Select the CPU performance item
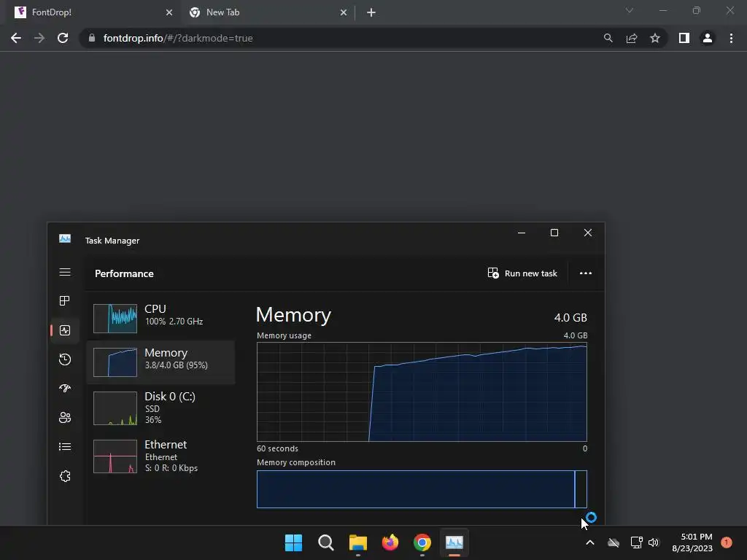This screenshot has height=560, width=747. pyautogui.click(x=161, y=318)
